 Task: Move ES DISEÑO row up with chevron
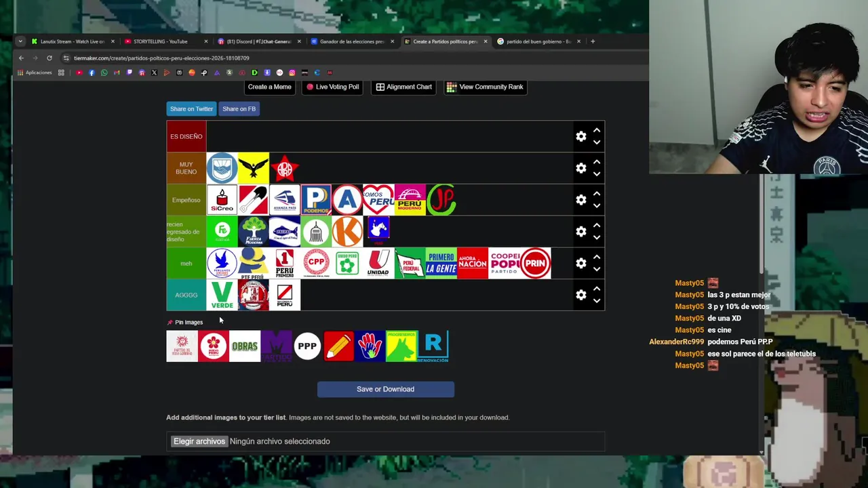pos(597,130)
